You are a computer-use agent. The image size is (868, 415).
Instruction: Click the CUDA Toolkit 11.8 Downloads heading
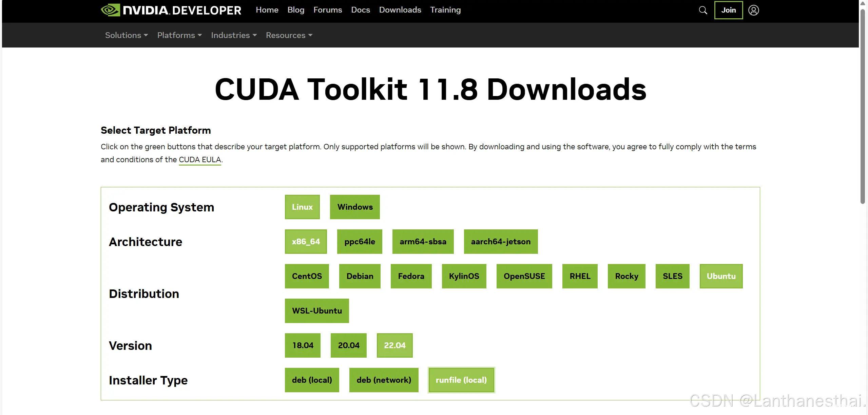430,89
